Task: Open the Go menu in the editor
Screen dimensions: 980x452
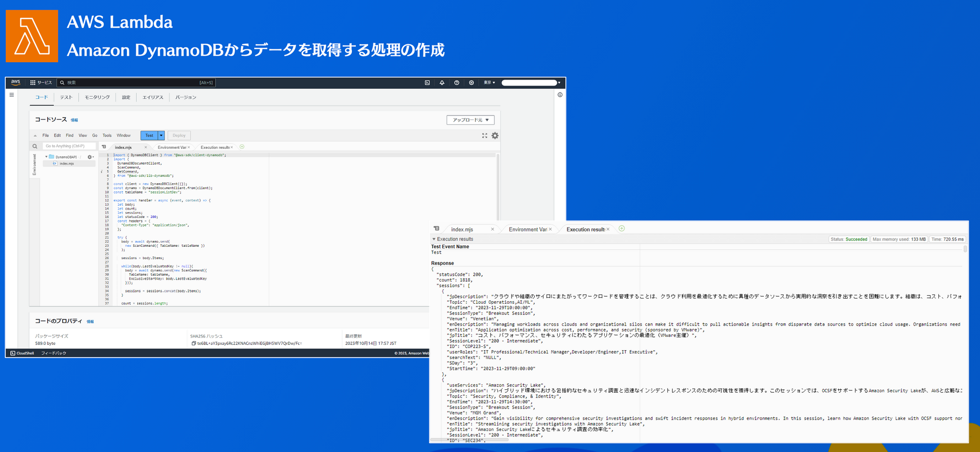Action: point(95,136)
